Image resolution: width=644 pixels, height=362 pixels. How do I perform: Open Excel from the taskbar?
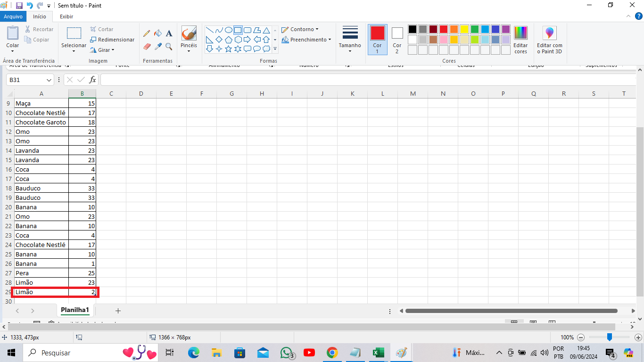(x=379, y=353)
